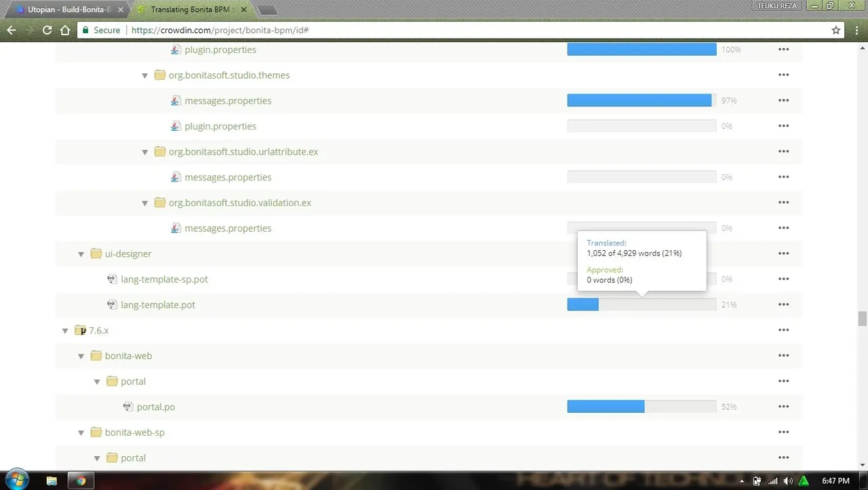Reload the page with the refresh icon
This screenshot has width=868, height=490.
click(47, 30)
